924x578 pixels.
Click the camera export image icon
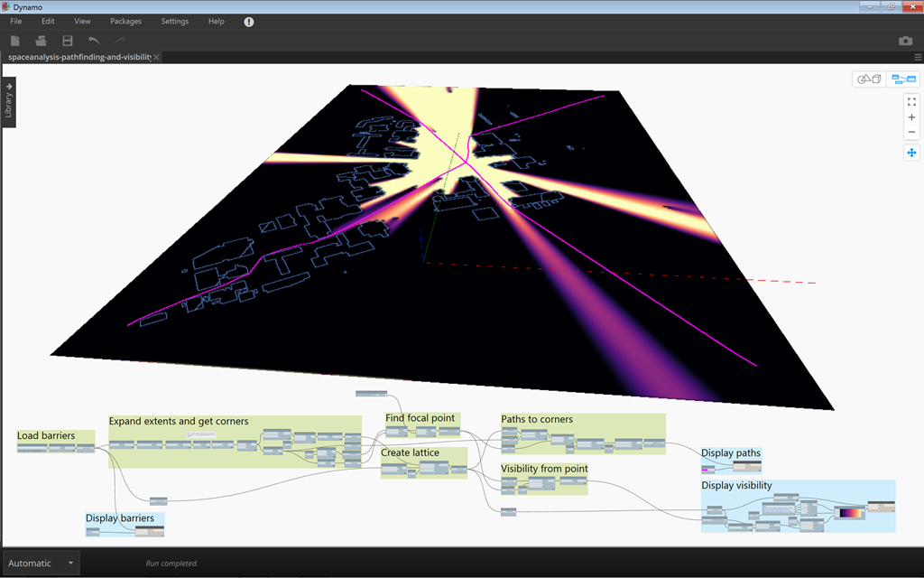click(x=905, y=41)
